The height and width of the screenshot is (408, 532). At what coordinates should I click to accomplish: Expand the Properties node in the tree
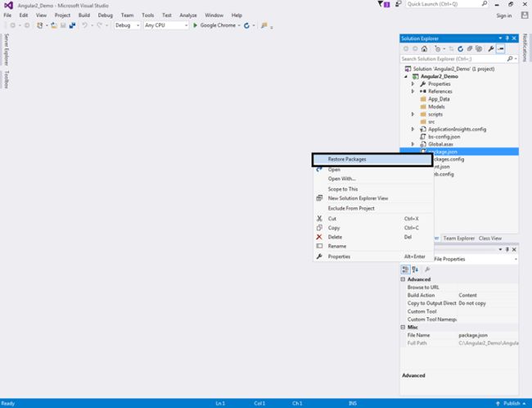pos(413,84)
